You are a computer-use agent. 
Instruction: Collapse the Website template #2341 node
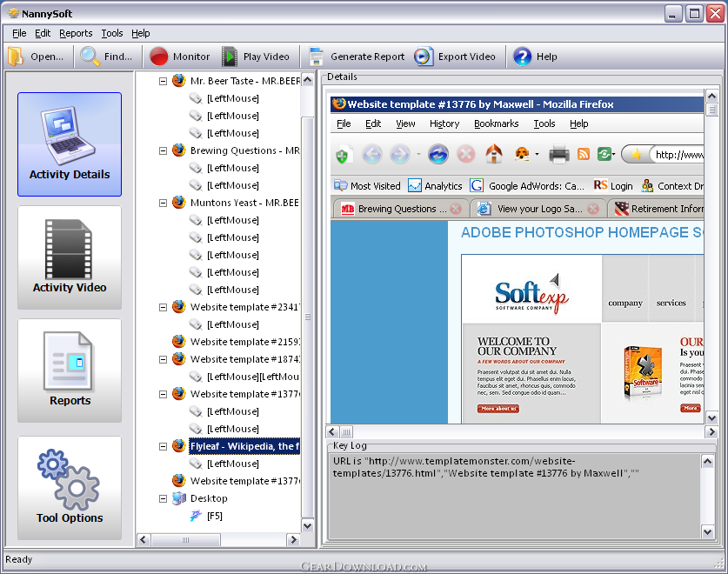pos(163,307)
